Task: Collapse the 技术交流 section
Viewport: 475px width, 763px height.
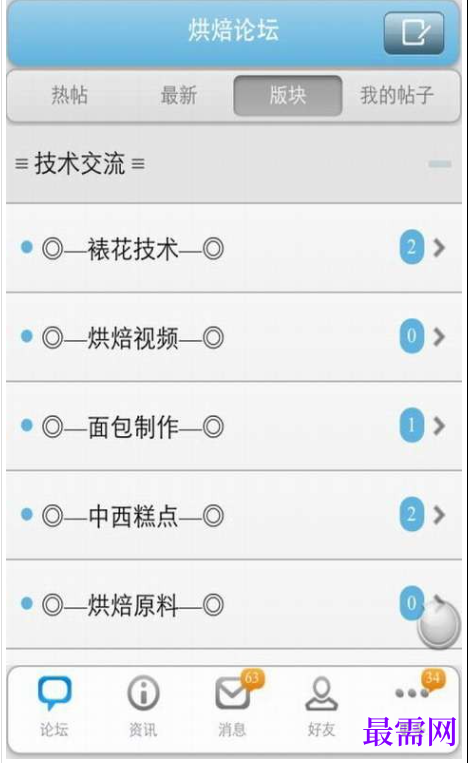Action: pos(440,164)
